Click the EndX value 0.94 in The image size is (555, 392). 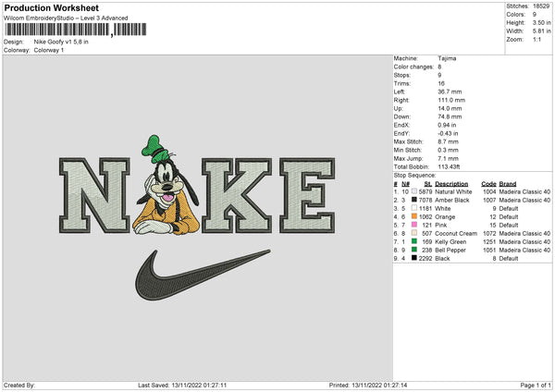(x=447, y=125)
